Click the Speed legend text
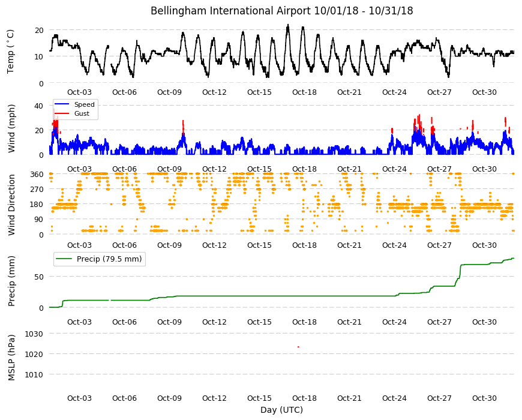 point(85,104)
